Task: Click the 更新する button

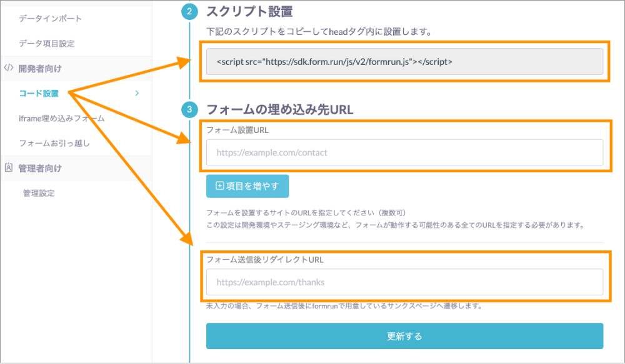Action: coord(404,336)
